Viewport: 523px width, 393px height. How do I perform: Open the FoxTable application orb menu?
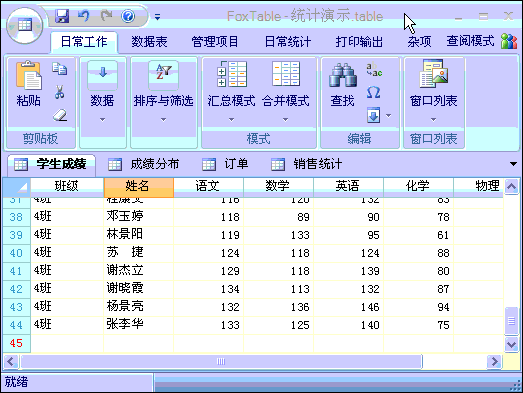coord(25,26)
